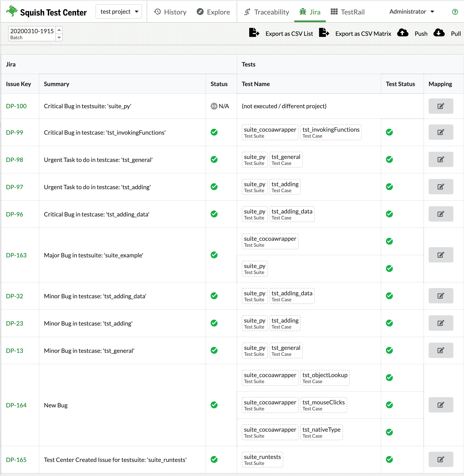Switch to the TestRail tab
This screenshot has width=464, height=476.
[x=348, y=12]
